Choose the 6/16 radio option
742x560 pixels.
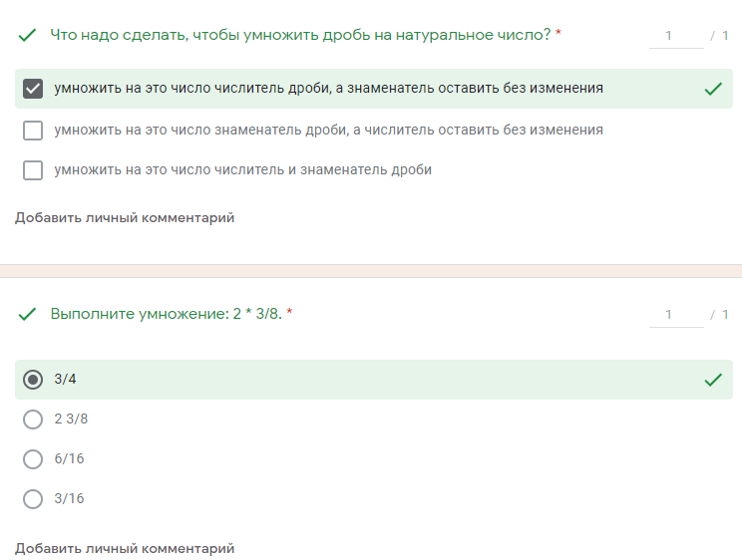[33, 459]
